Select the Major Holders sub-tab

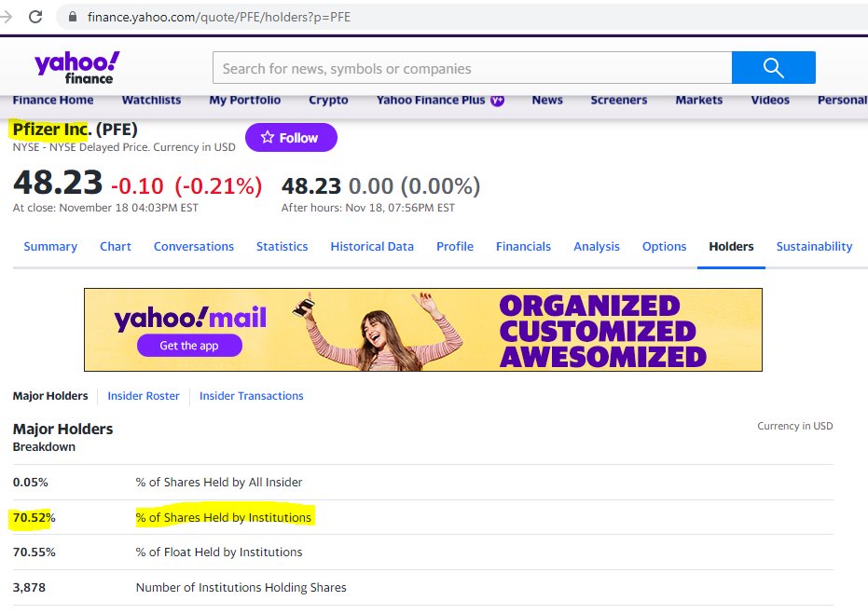50,395
